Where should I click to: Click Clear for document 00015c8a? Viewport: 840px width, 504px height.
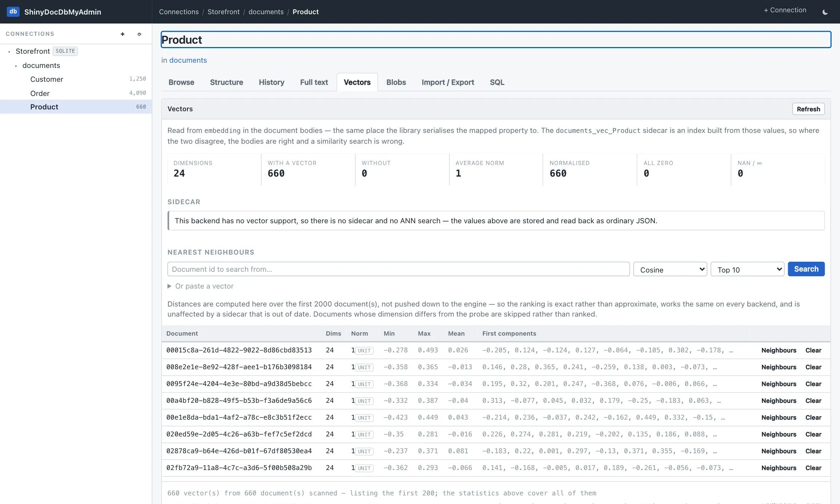point(813,350)
